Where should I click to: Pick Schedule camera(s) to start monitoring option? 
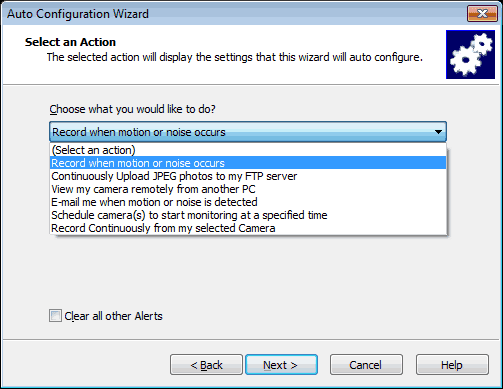point(248,215)
